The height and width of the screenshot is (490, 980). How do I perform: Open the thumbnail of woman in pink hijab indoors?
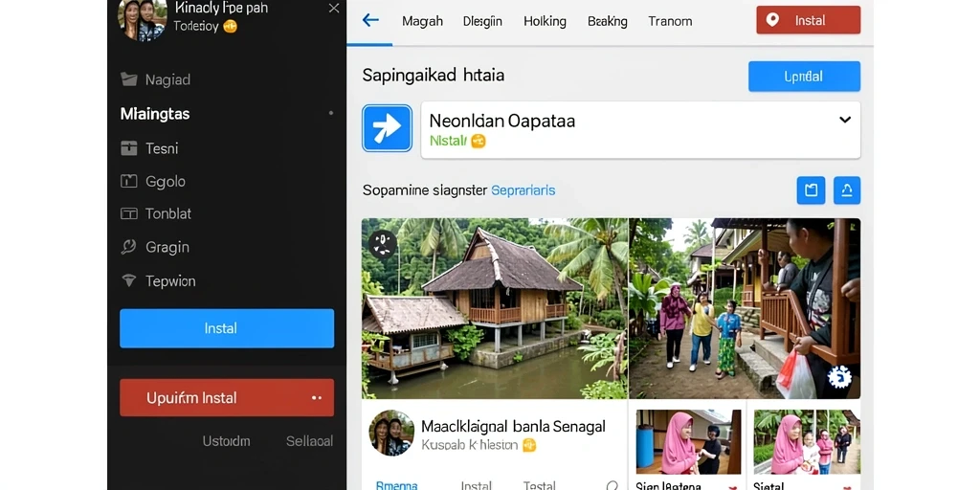tap(688, 442)
